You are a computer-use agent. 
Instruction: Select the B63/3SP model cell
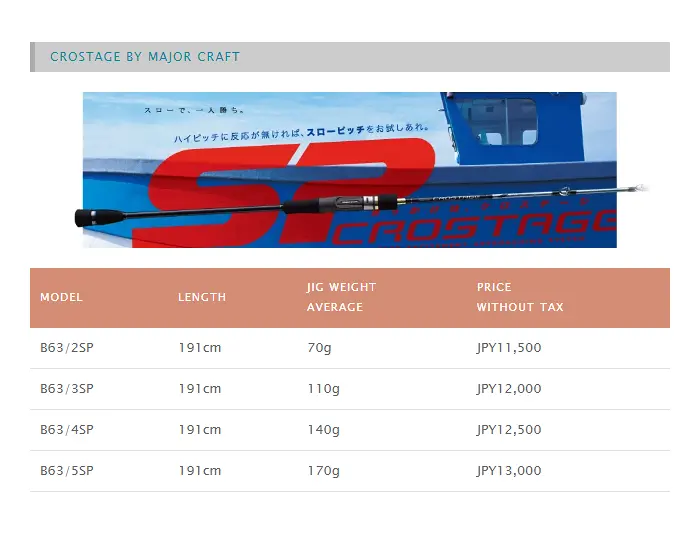tap(67, 389)
